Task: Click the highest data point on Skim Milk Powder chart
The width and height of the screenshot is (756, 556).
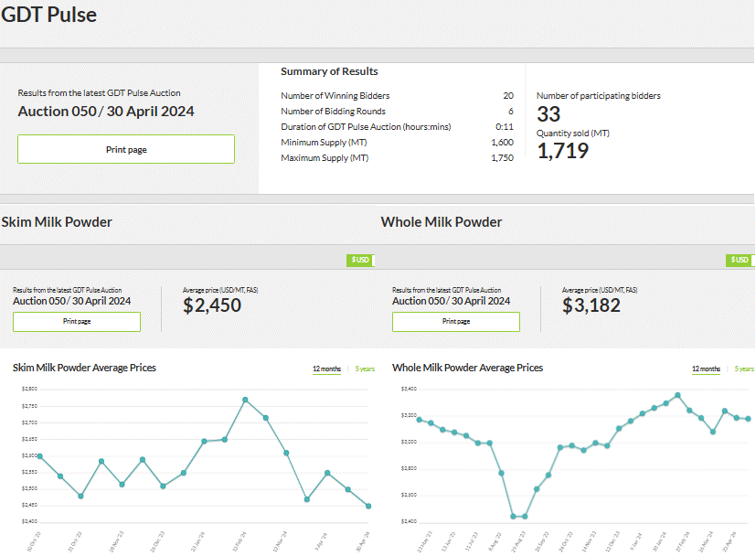Action: (x=245, y=400)
